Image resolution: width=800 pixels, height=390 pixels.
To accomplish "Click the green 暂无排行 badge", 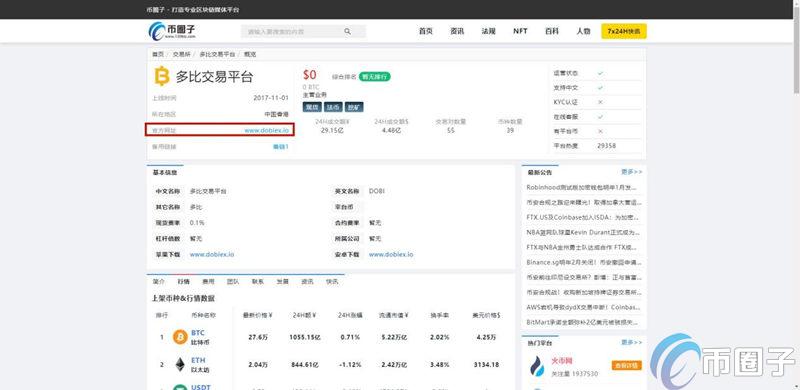I will (375, 77).
